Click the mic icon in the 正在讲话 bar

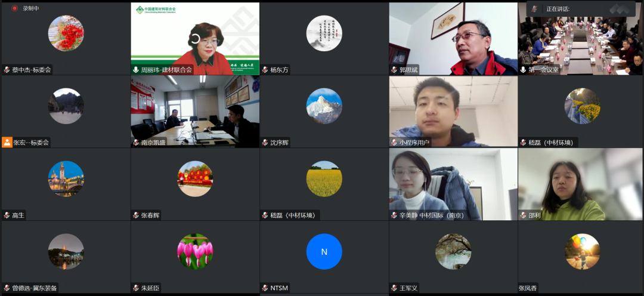tap(535, 8)
